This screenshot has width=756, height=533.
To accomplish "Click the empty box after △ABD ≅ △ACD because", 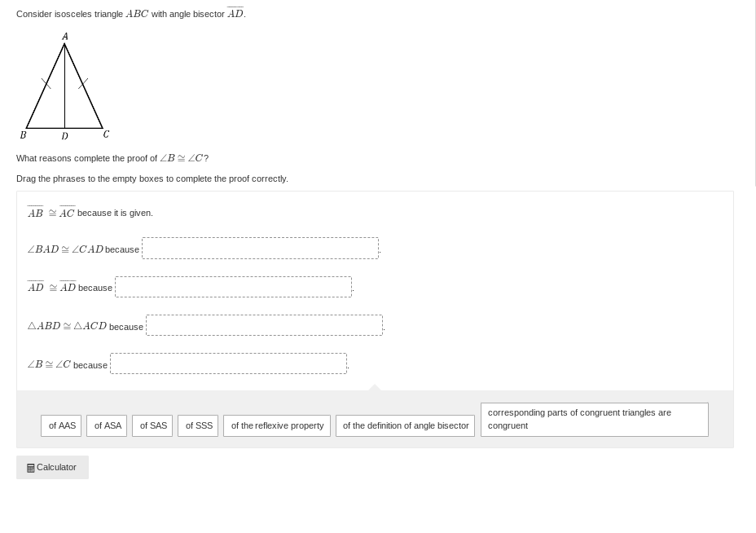I will click(264, 325).
